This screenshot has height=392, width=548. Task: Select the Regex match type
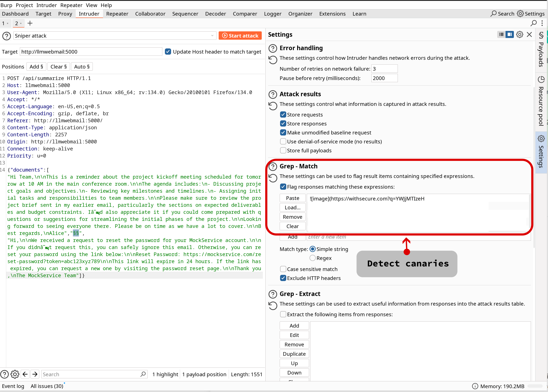(x=313, y=258)
